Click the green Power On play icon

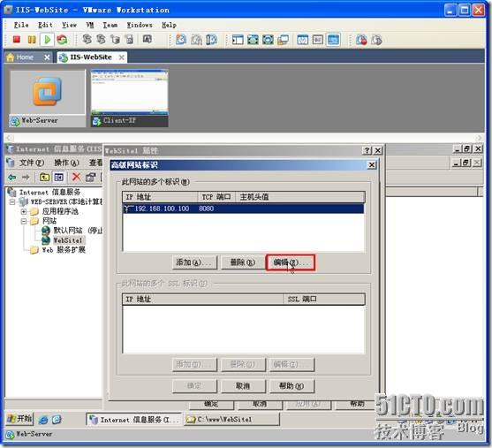point(48,40)
